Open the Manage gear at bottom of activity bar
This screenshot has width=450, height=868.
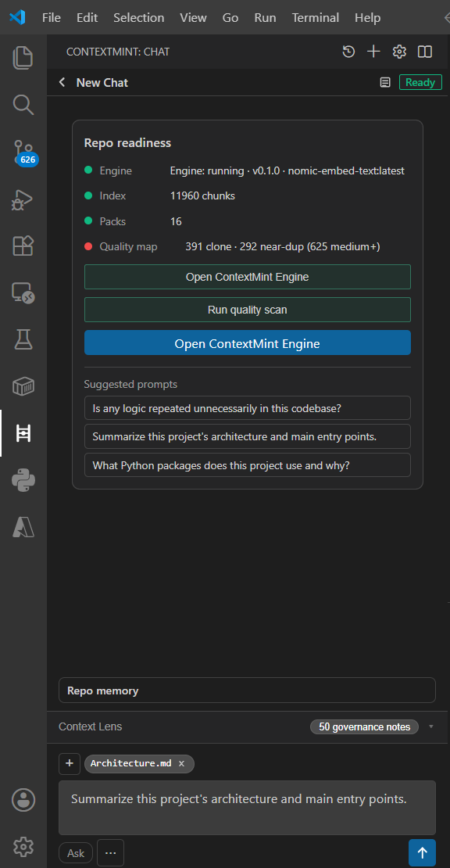(23, 846)
